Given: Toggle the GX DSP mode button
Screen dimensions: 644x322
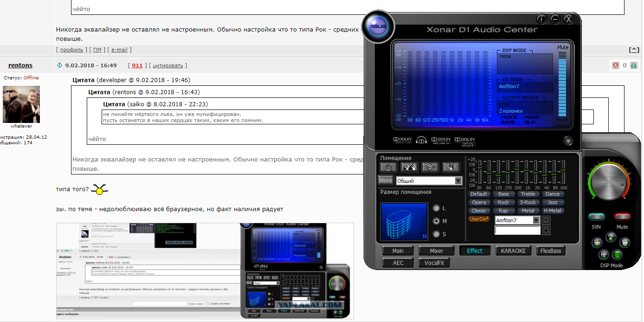Looking at the screenshot, I should [618, 254].
